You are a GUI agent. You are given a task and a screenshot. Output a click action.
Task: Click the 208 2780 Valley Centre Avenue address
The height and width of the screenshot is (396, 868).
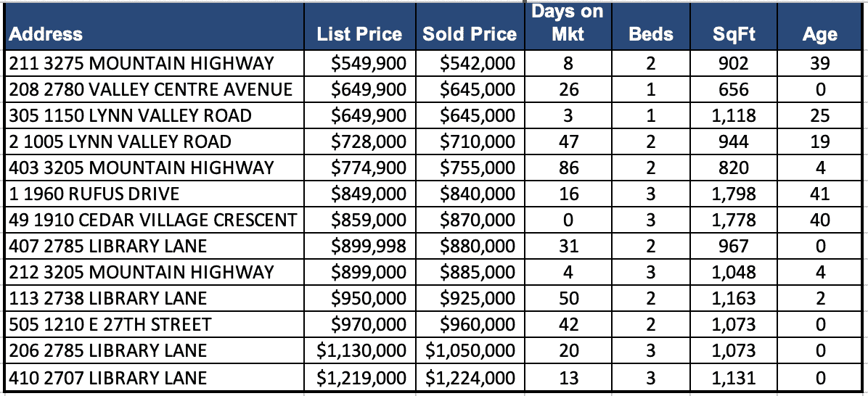pyautogui.click(x=151, y=89)
